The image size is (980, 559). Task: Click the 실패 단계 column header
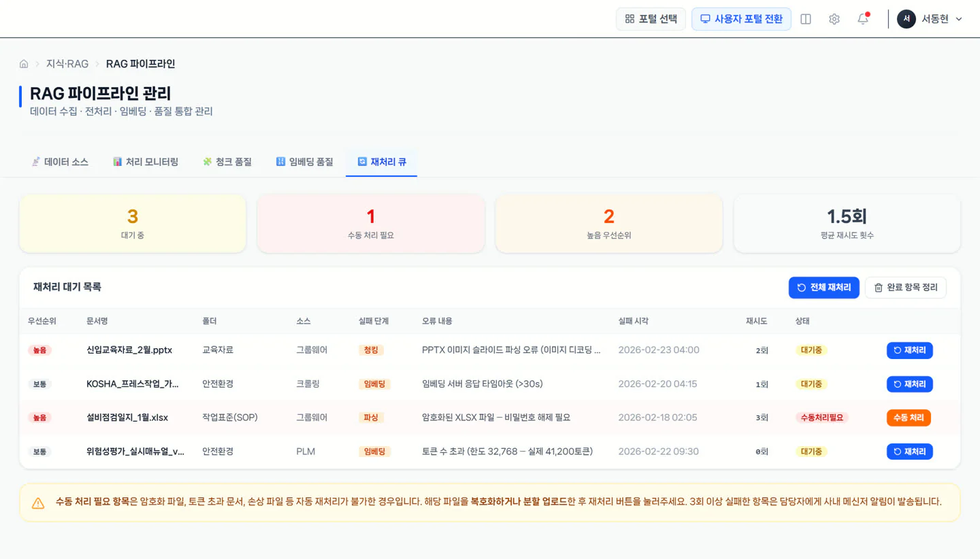pos(373,321)
